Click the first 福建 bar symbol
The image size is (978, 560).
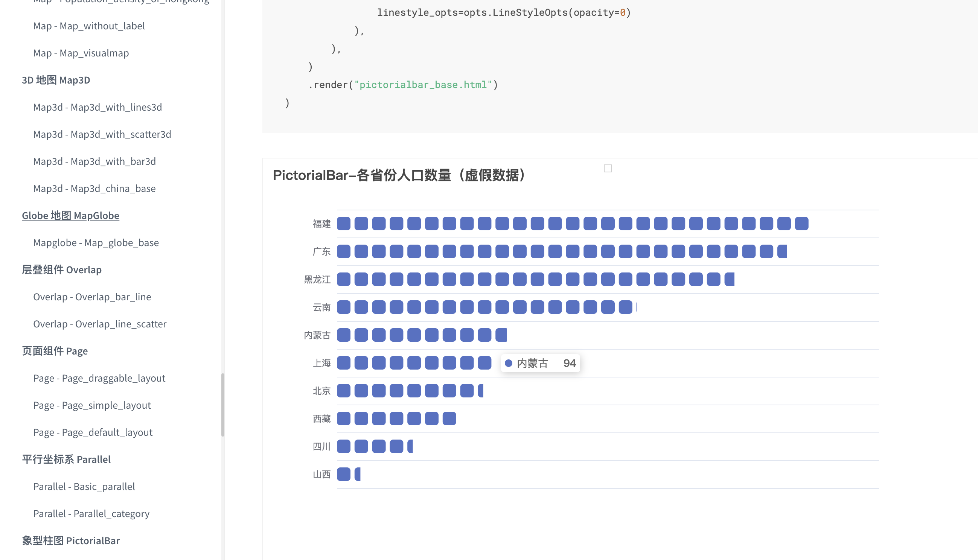click(343, 224)
